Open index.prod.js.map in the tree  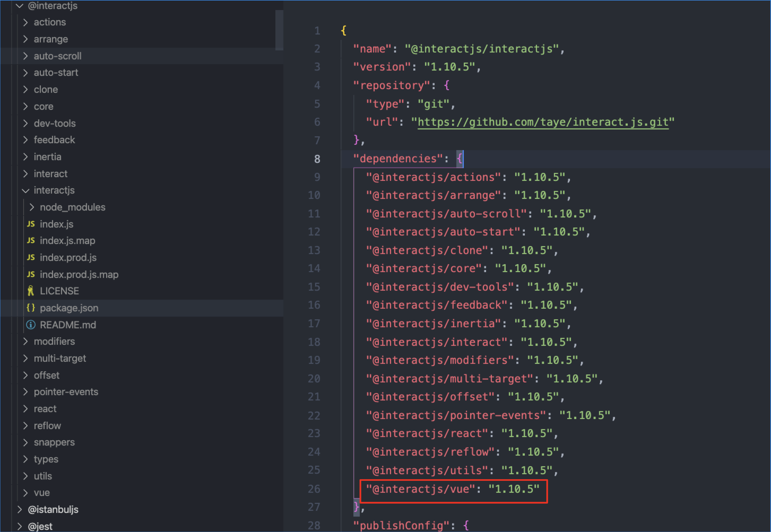[x=79, y=274]
